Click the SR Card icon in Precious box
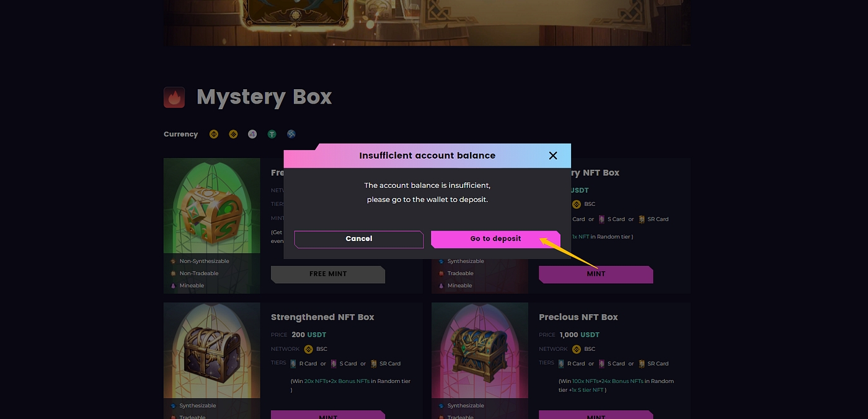868x419 pixels. tap(642, 364)
